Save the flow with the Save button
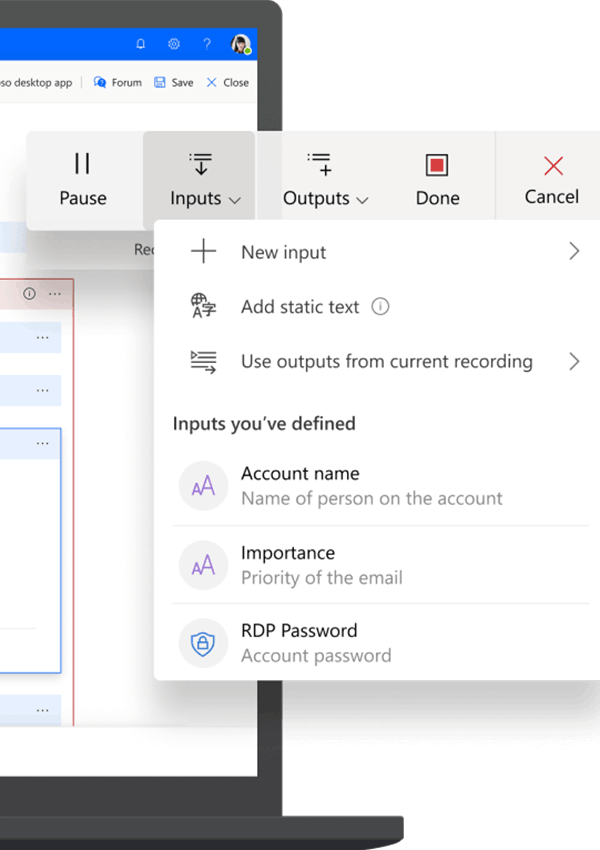 click(174, 83)
